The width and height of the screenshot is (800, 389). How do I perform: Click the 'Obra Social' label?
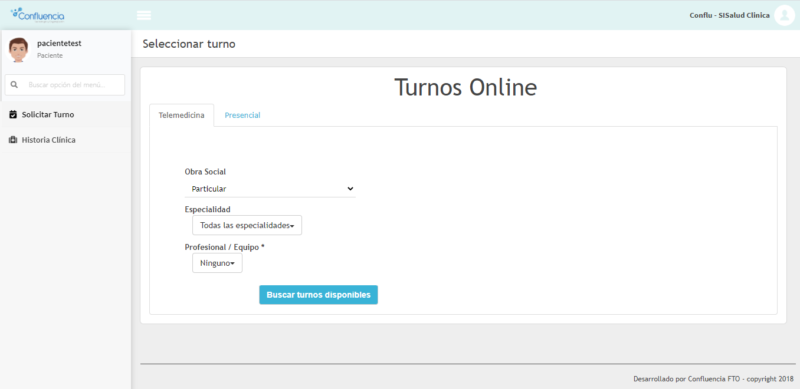tap(205, 172)
